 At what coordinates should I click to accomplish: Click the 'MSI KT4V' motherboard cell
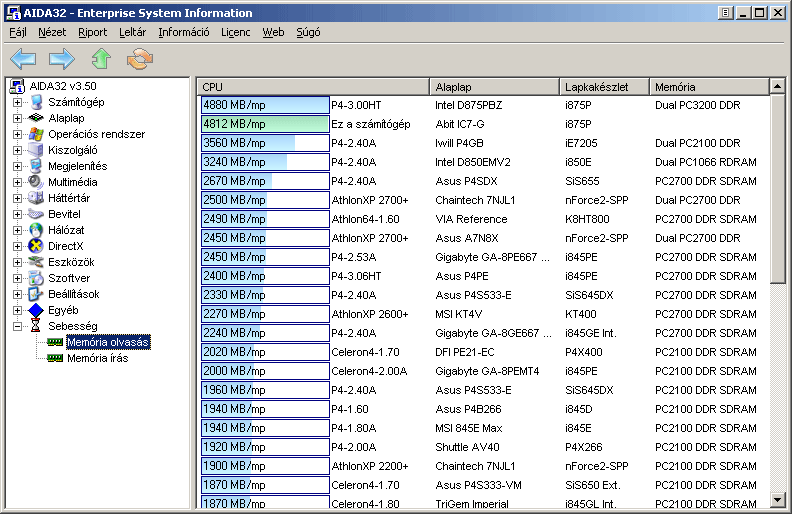pos(458,314)
